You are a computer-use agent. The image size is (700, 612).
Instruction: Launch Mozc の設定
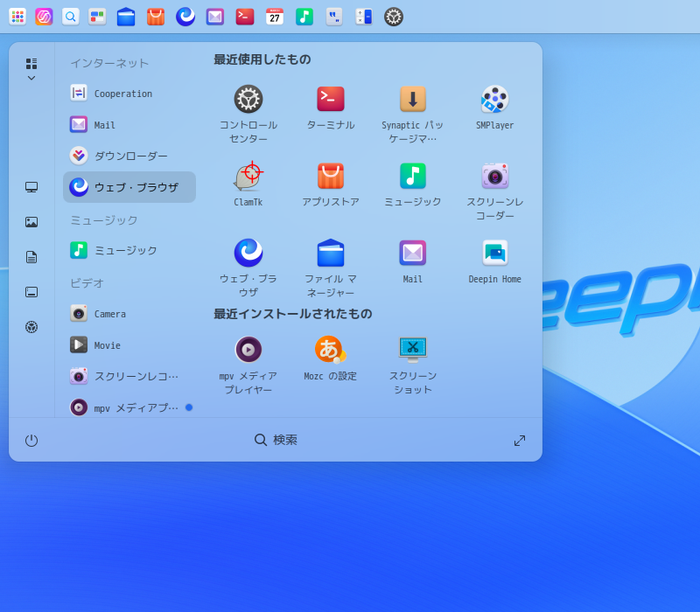(x=331, y=349)
